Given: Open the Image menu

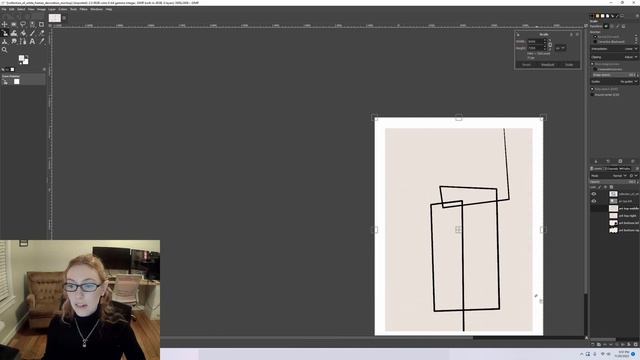Looking at the screenshot, I should click(41, 9).
